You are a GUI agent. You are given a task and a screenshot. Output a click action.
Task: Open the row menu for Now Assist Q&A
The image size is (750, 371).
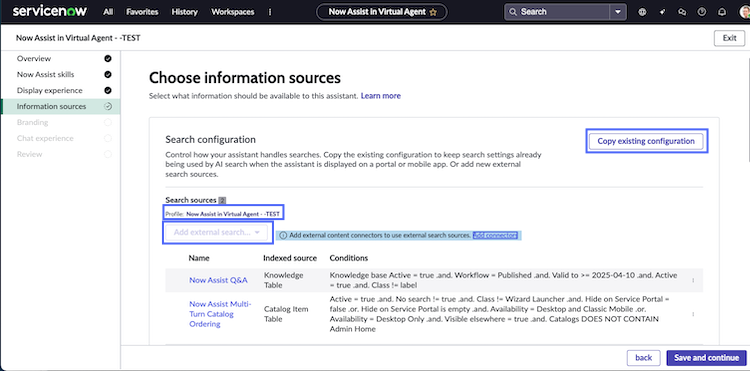tap(693, 281)
